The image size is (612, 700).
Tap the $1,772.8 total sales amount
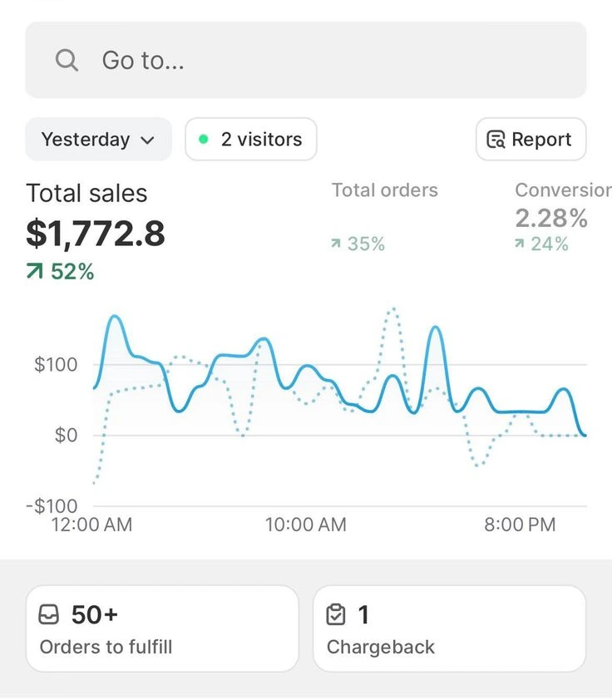(x=96, y=234)
